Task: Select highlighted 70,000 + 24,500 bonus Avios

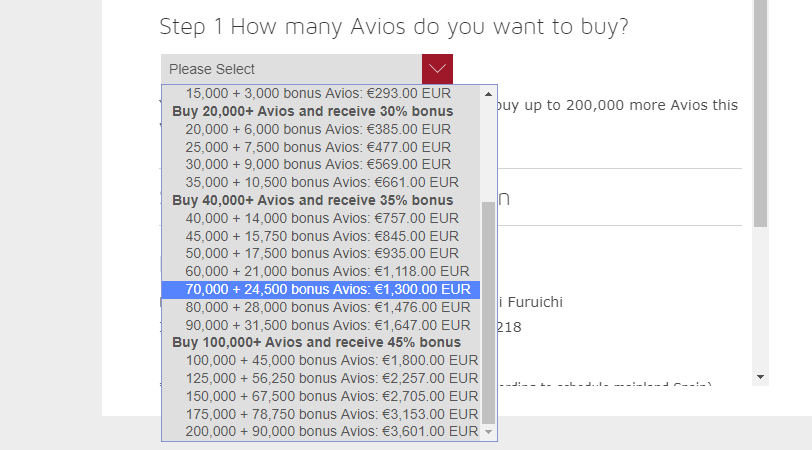Action: [327, 290]
